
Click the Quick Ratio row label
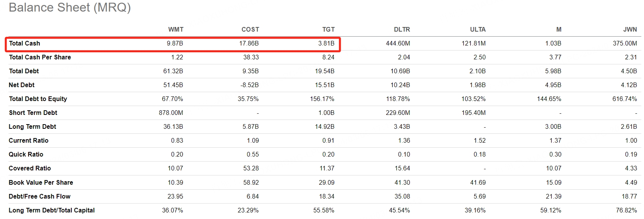(26, 154)
